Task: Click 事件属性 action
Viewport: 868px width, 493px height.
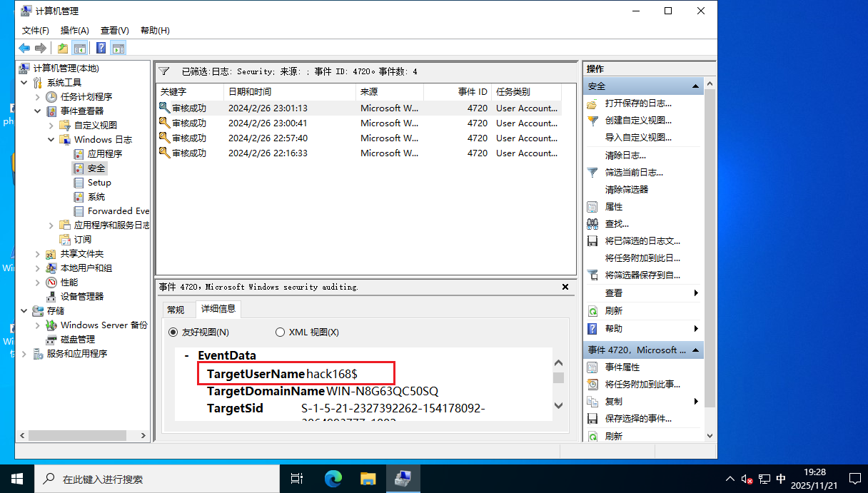Action: 622,367
